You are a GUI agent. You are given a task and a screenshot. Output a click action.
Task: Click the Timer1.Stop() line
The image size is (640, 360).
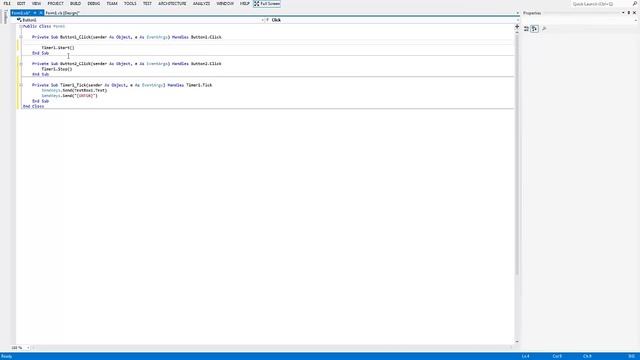tap(57, 69)
